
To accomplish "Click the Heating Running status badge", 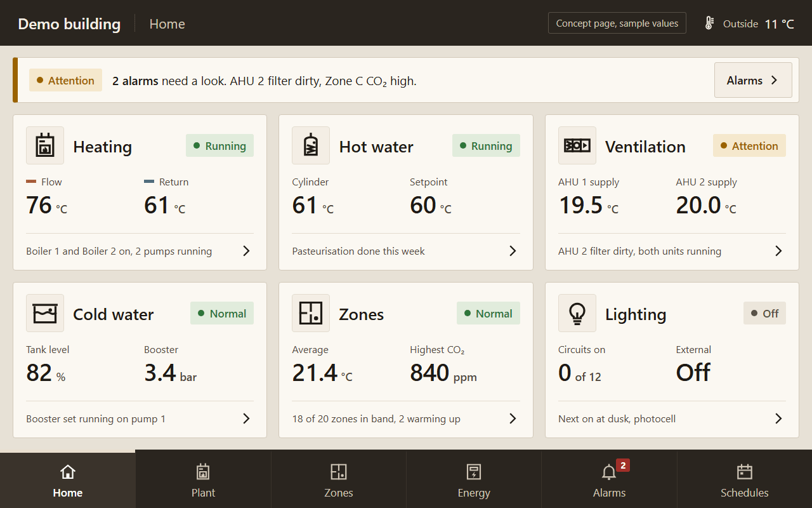I will (219, 145).
